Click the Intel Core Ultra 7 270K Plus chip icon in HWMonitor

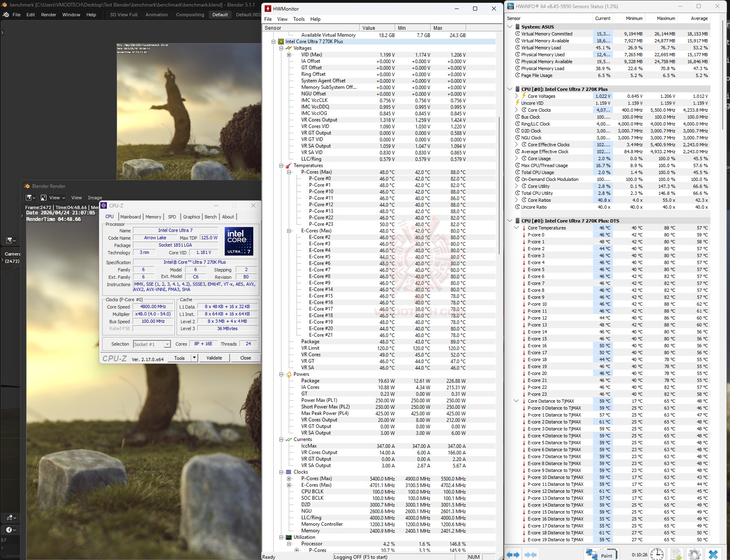281,42
